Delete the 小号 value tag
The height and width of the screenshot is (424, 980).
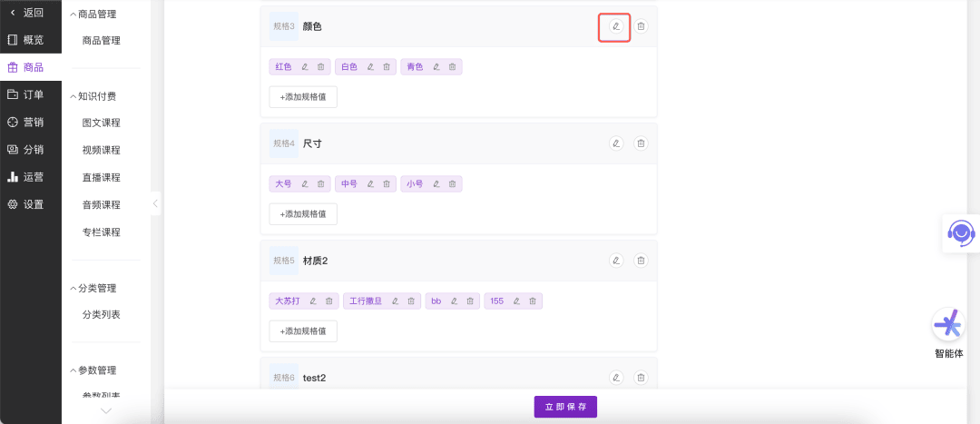coord(452,184)
